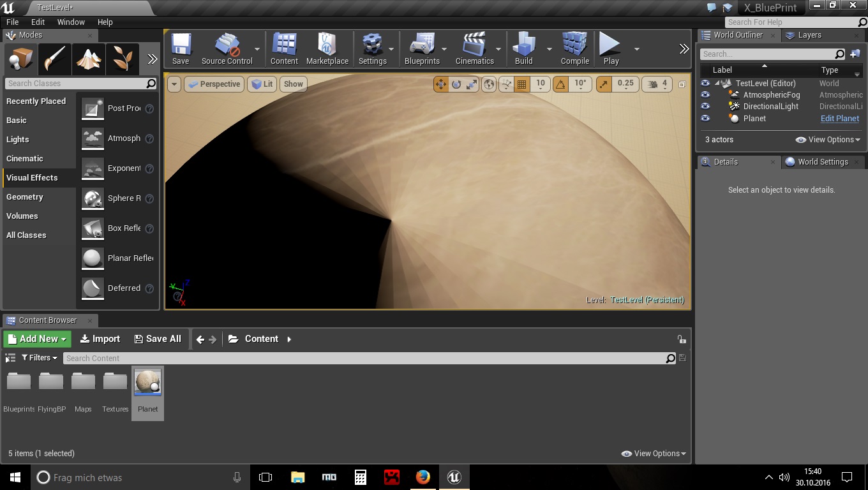Expand the Filters dropdown in Content Browser
The image size is (868, 490).
[x=40, y=358]
